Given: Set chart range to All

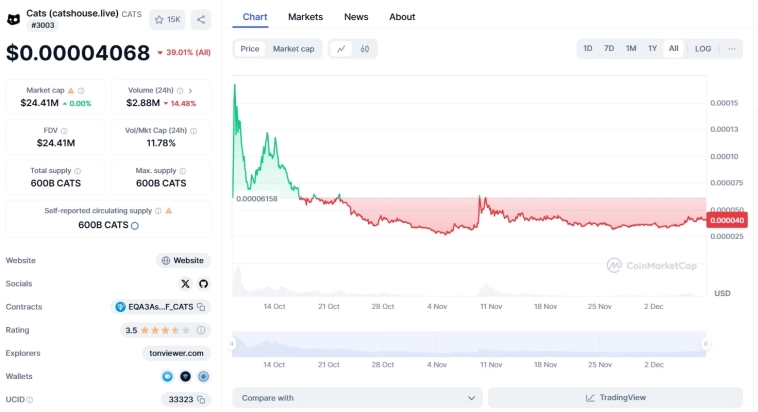Looking at the screenshot, I should tap(673, 48).
